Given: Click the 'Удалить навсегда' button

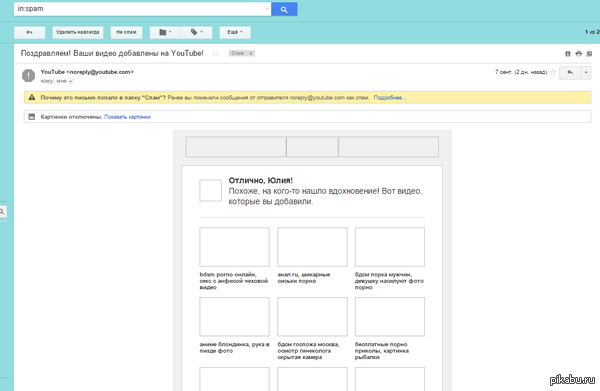Looking at the screenshot, I should pos(78,33).
